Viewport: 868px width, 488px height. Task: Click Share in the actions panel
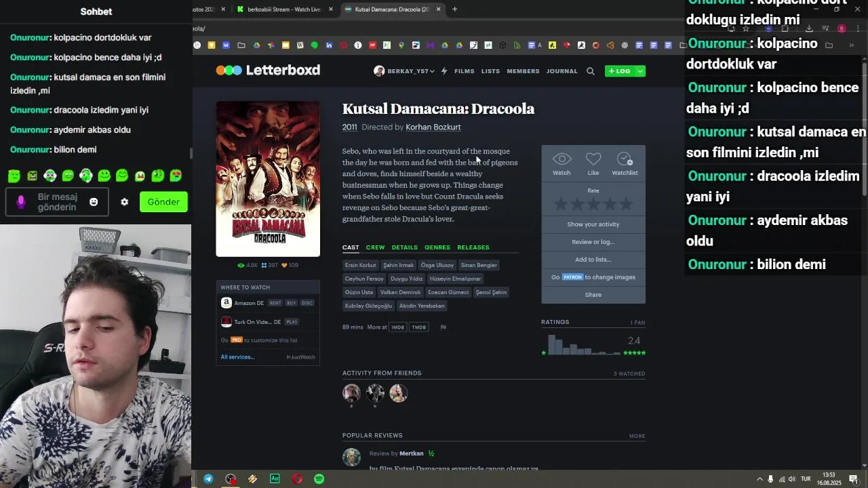click(593, 295)
